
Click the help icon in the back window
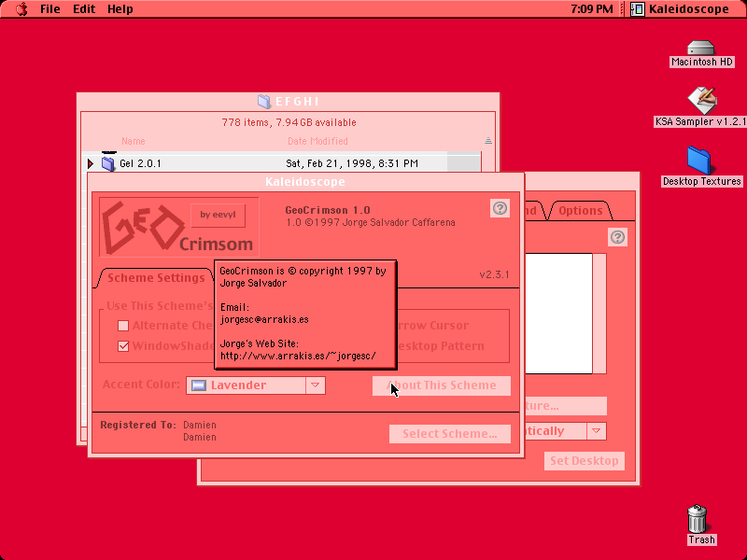(617, 237)
